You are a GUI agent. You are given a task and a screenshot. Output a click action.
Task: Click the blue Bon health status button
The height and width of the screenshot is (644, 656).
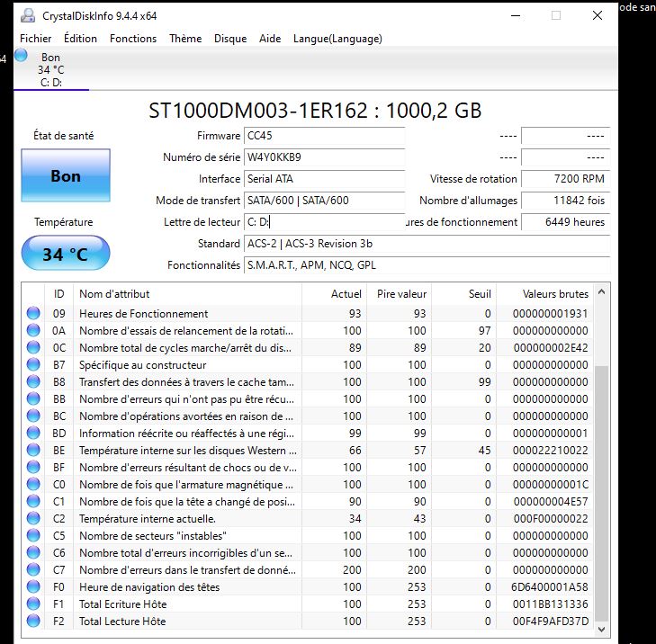[66, 175]
